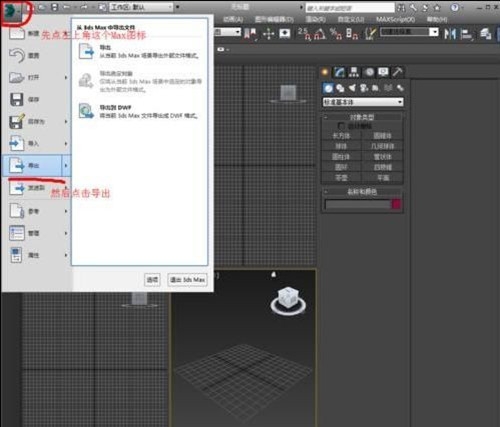The image size is (500, 427).
Task: Click Edit Named Selection Sets icon
Action: tap(371, 34)
